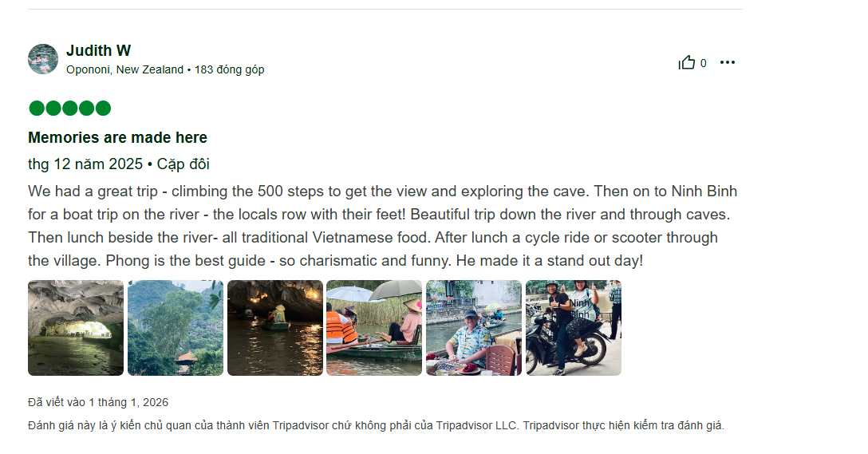Click the helpful vote count "0"
This screenshot has width=868, height=454.
pyautogui.click(x=703, y=63)
